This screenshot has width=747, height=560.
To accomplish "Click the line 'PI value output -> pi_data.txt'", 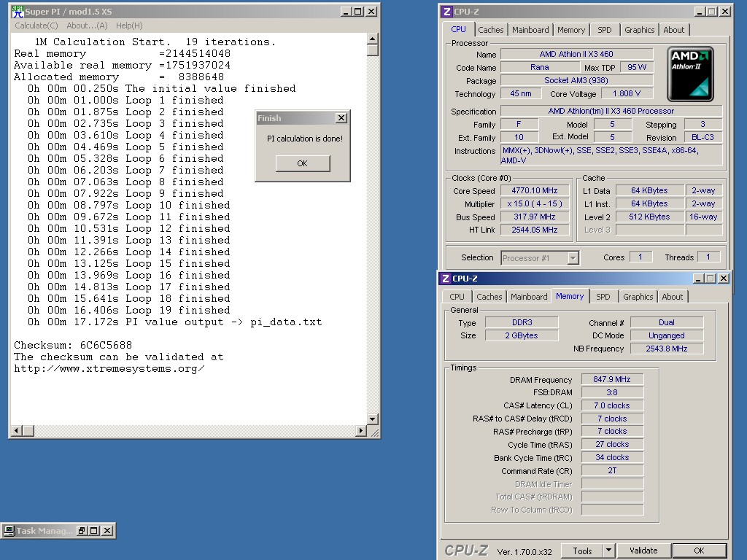I will (x=224, y=322).
